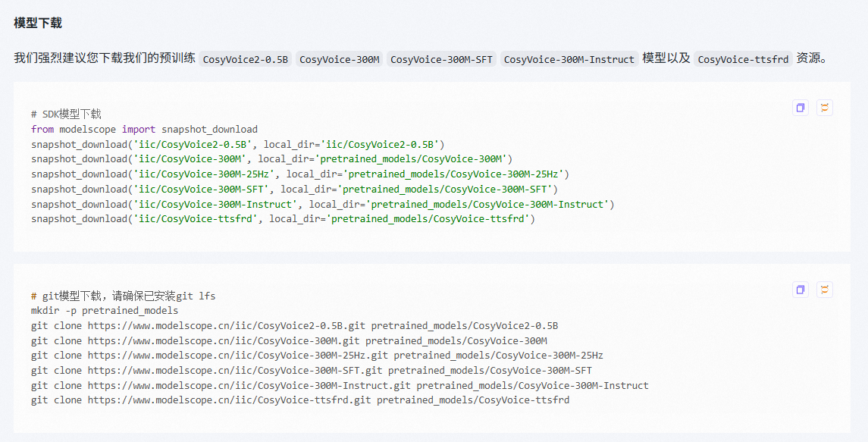This screenshot has height=442, width=868.
Task: Click the orange notebook icon on second block
Action: tap(824, 290)
